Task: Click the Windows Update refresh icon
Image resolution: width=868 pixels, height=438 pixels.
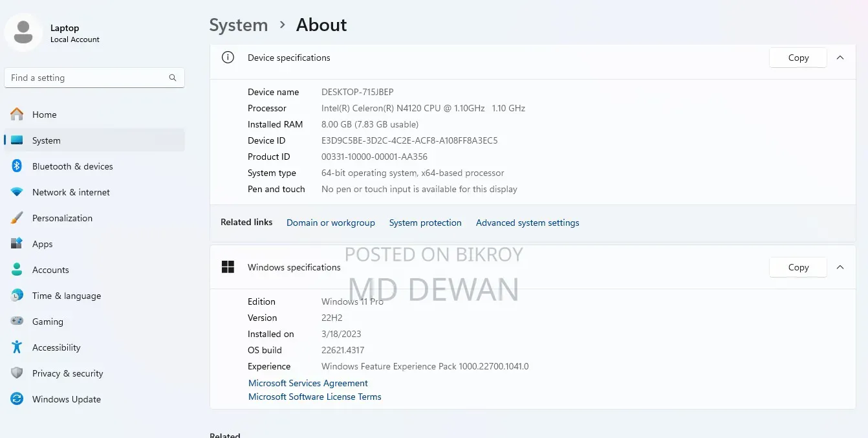Action: (17, 399)
